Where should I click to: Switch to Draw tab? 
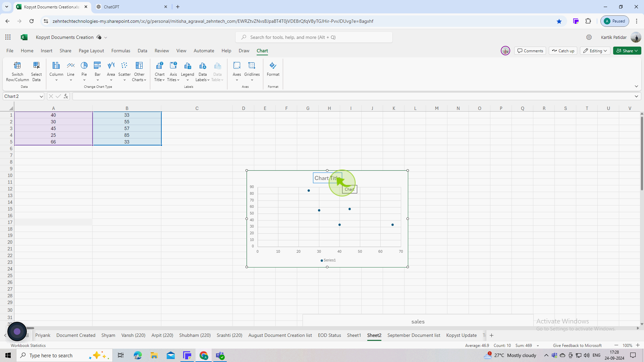244,51
